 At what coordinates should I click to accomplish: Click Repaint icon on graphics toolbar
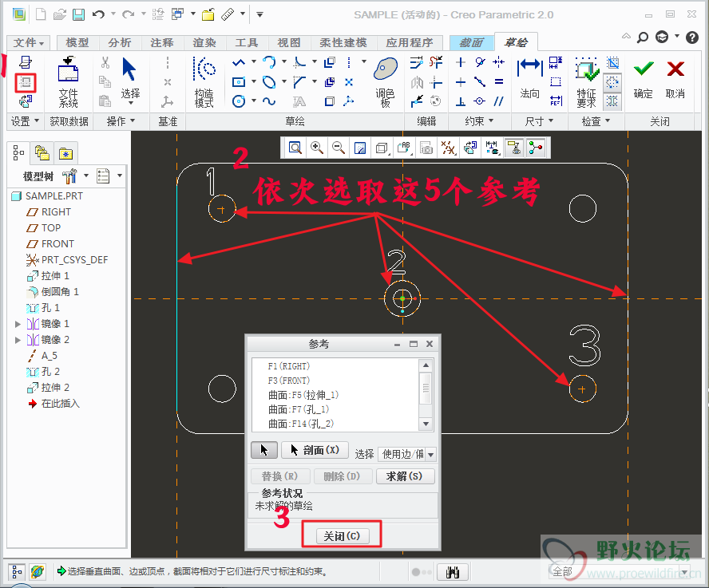click(x=360, y=148)
